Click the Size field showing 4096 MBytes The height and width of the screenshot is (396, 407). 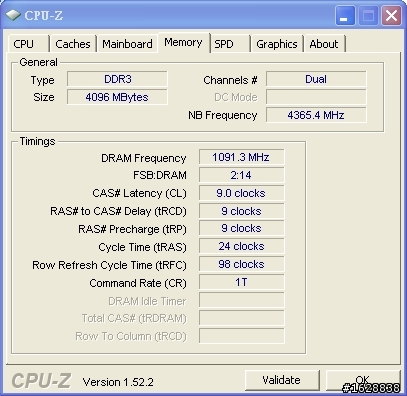click(117, 97)
